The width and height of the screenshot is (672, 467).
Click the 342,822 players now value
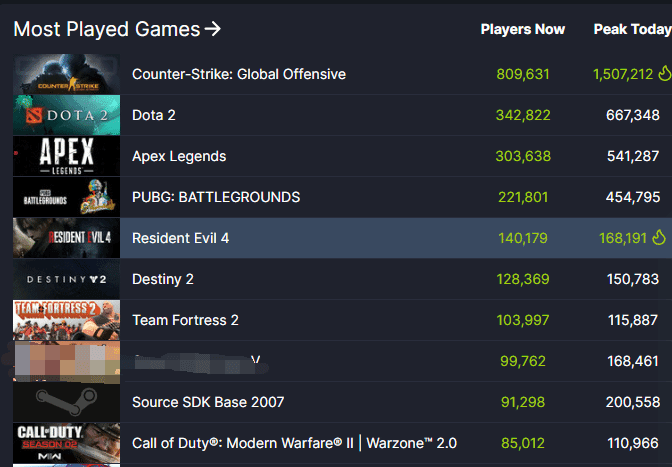(523, 115)
